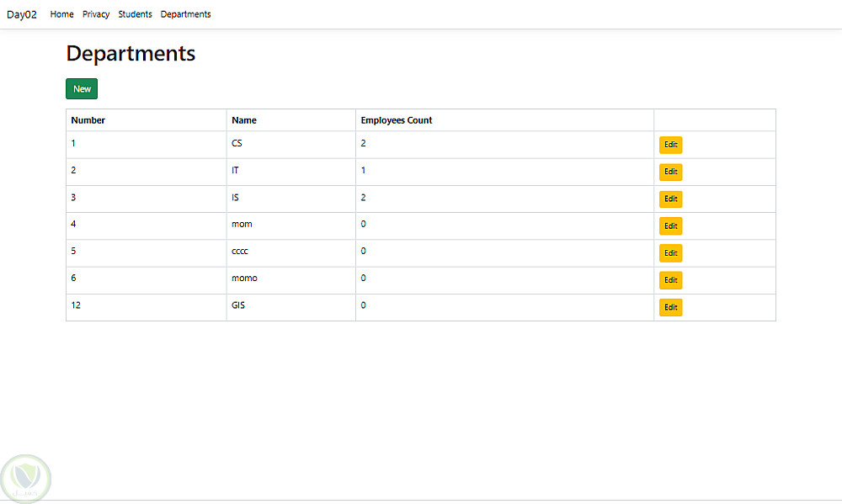Click the shield logo in bottom corner
Viewport: 842px width, 504px height.
(26, 479)
